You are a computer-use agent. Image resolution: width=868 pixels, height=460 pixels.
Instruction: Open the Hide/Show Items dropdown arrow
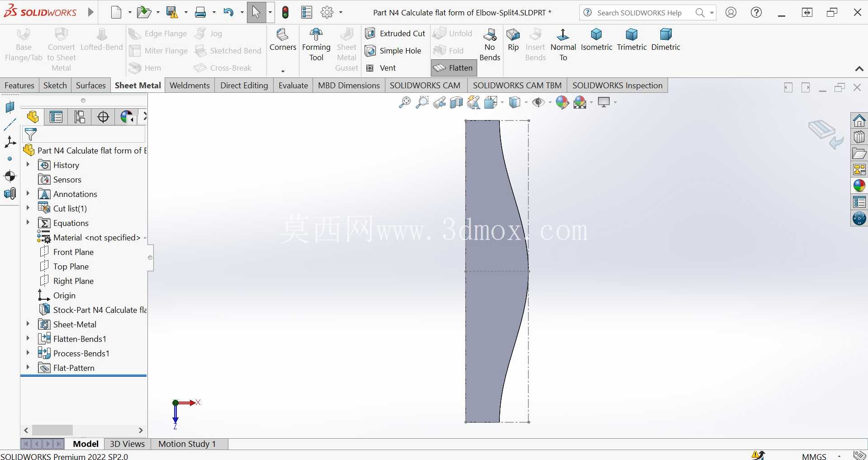pyautogui.click(x=550, y=103)
